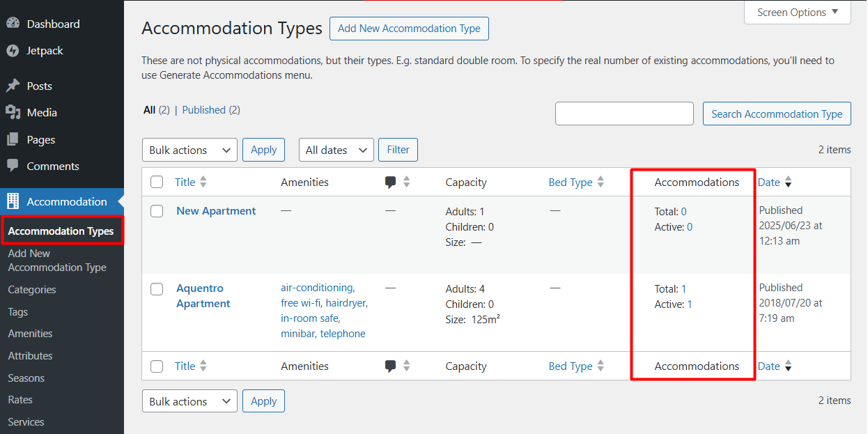This screenshot has height=434, width=868.
Task: Select Accommodation Types submenu item
Action: [61, 231]
